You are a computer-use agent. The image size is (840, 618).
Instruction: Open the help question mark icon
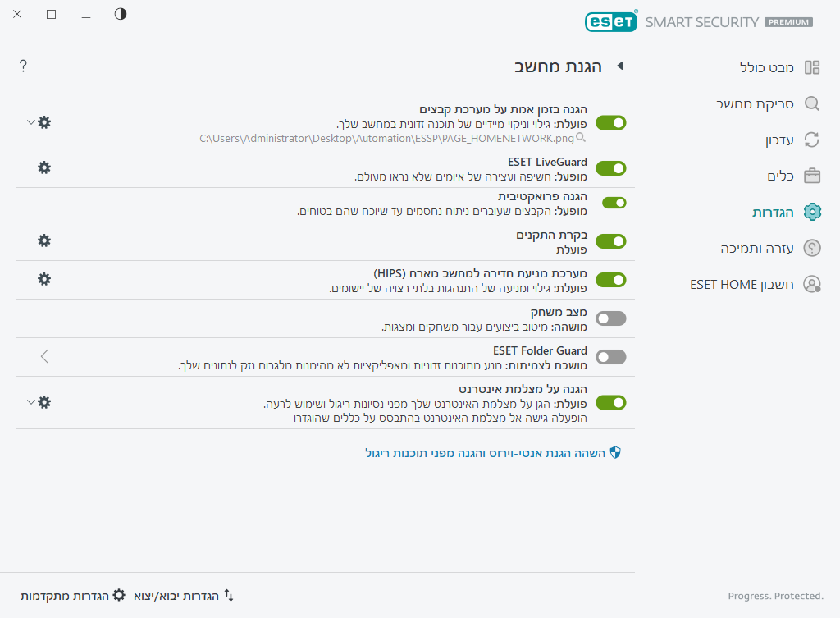click(23, 66)
